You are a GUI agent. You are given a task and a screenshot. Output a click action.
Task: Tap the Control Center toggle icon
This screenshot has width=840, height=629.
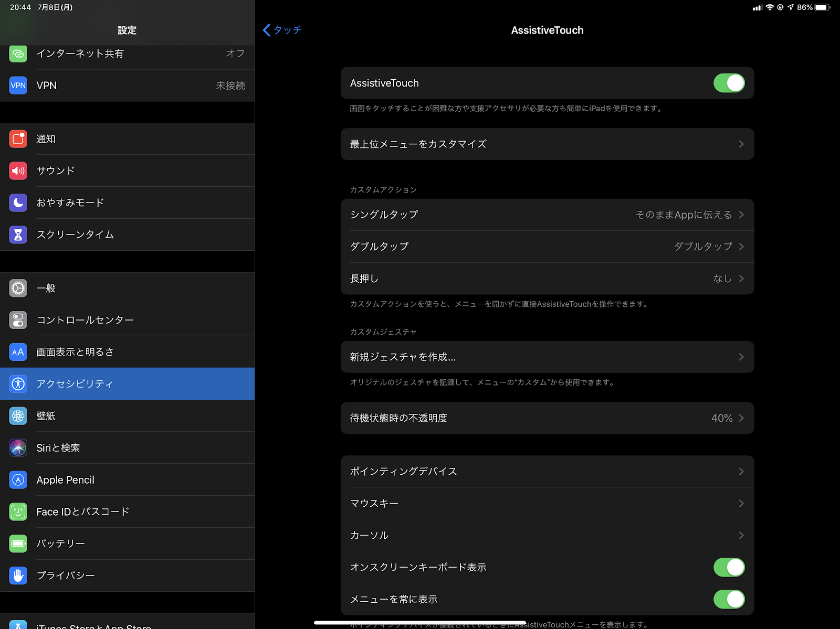click(18, 320)
